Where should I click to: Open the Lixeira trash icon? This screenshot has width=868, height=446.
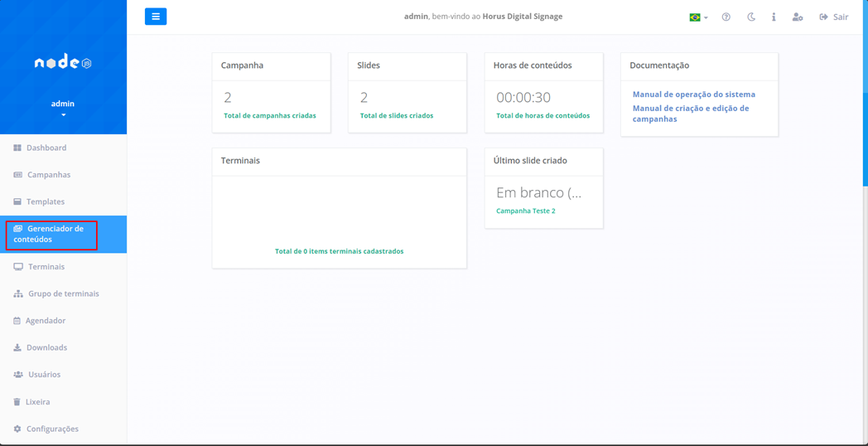17,402
